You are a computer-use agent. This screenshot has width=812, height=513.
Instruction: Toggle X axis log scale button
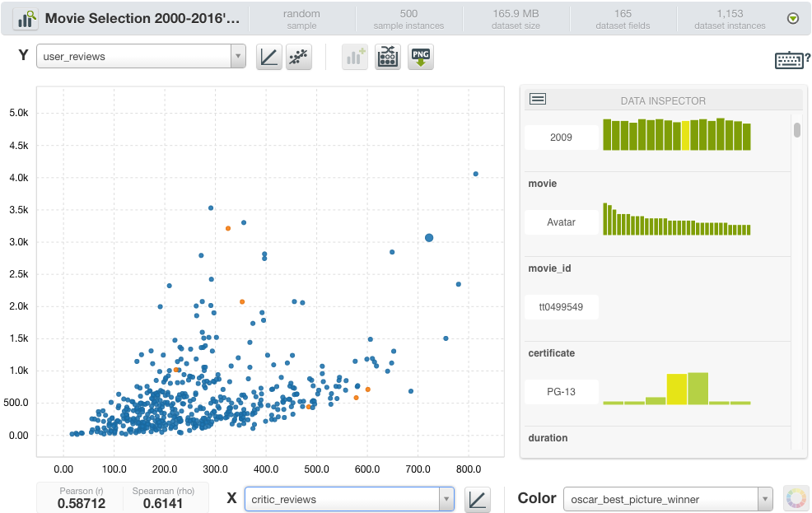(x=477, y=499)
